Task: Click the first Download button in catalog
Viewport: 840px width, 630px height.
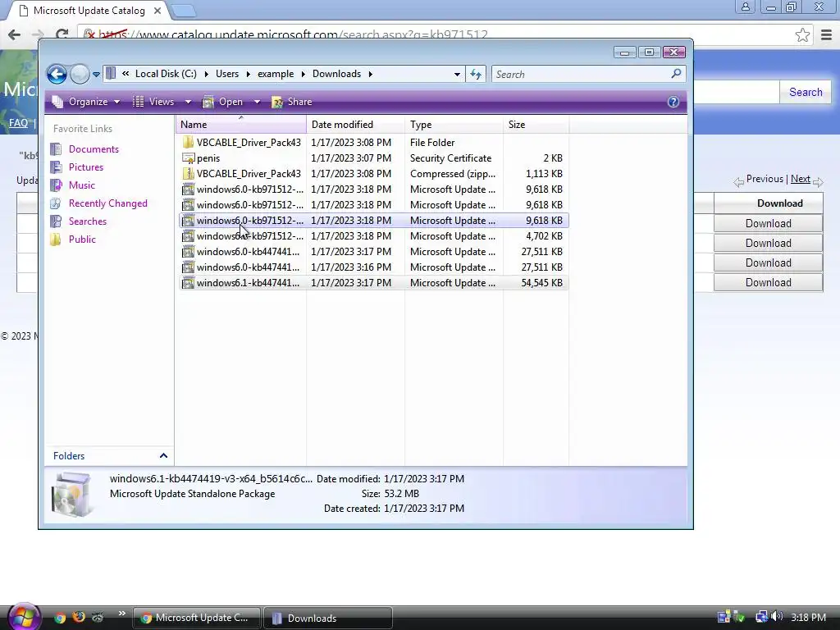Action: (x=768, y=223)
